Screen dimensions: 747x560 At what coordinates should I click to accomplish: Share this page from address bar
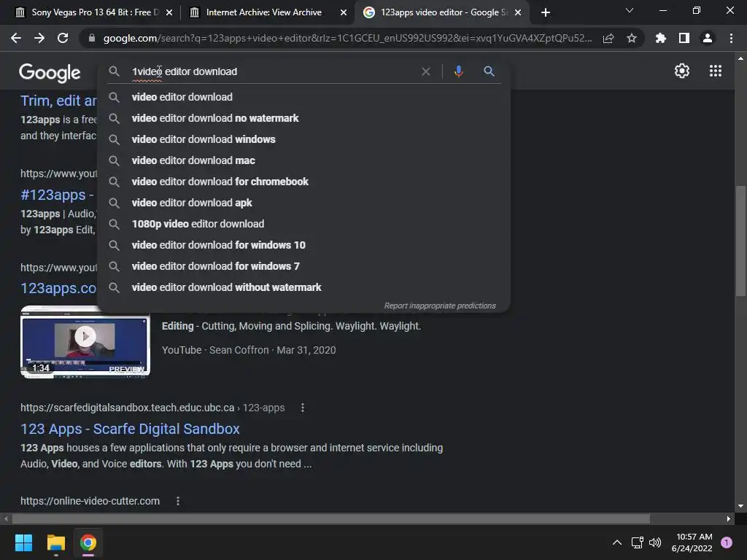(608, 38)
